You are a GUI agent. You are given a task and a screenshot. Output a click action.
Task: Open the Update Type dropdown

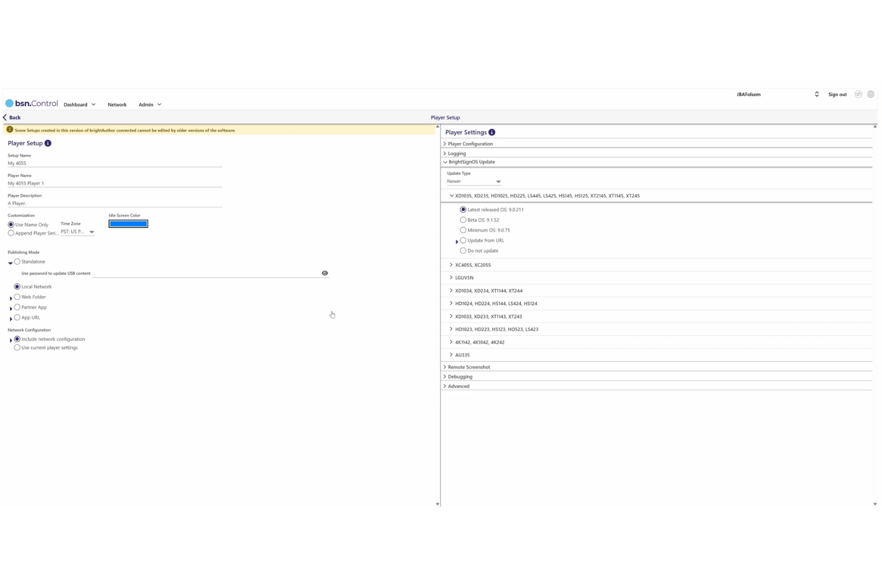474,181
